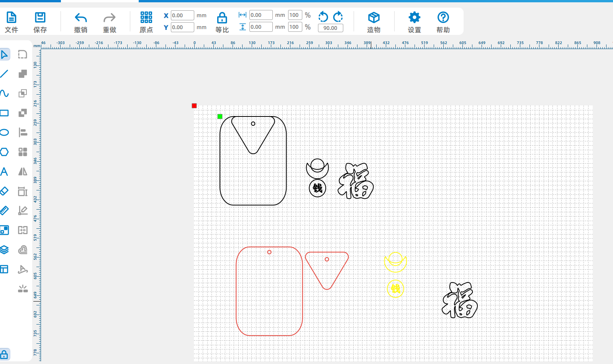Click the 保存 save button
The image size is (613, 364).
point(40,22)
